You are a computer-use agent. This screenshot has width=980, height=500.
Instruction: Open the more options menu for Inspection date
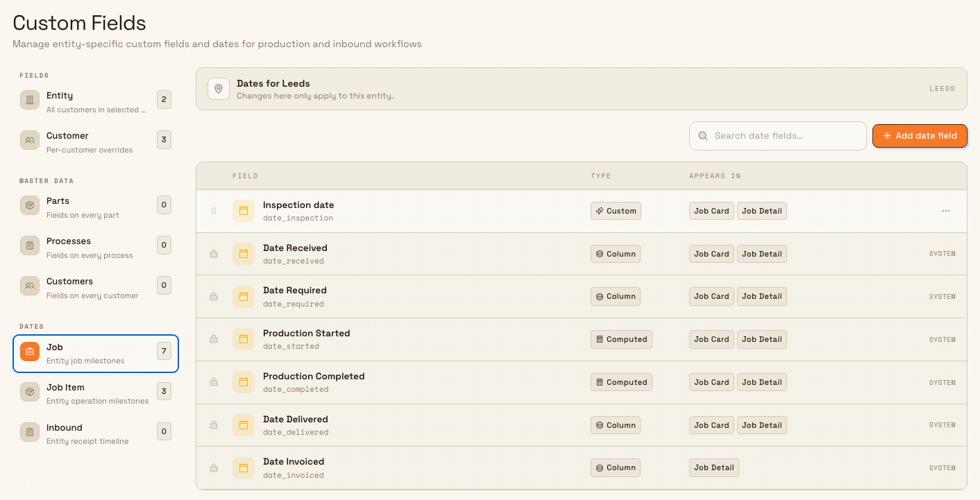click(946, 211)
